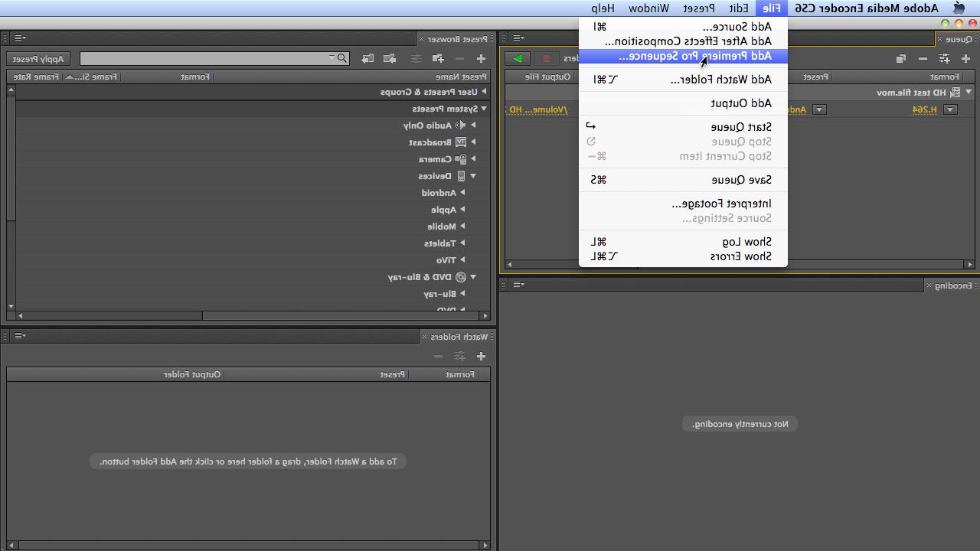The image size is (980, 551).
Task: Click the Preset Settings sliders icon in Preset Browser
Action: click(x=416, y=58)
